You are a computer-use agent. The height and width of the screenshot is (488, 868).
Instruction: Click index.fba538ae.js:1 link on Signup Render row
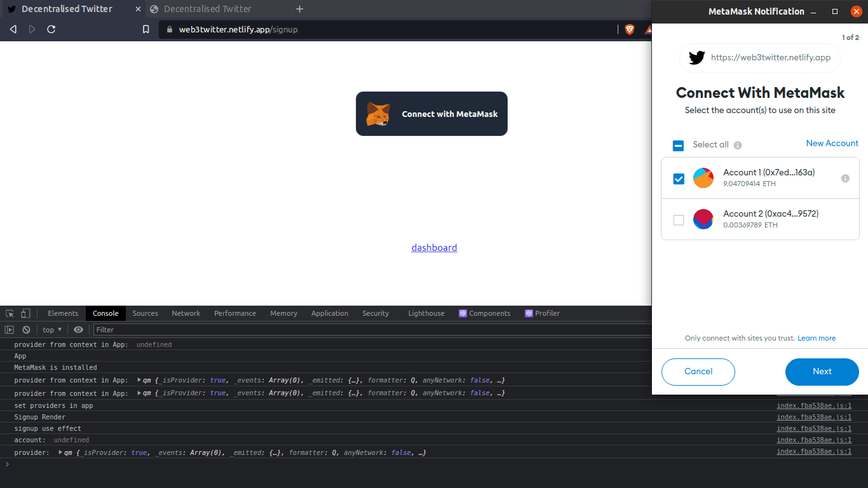tap(814, 417)
